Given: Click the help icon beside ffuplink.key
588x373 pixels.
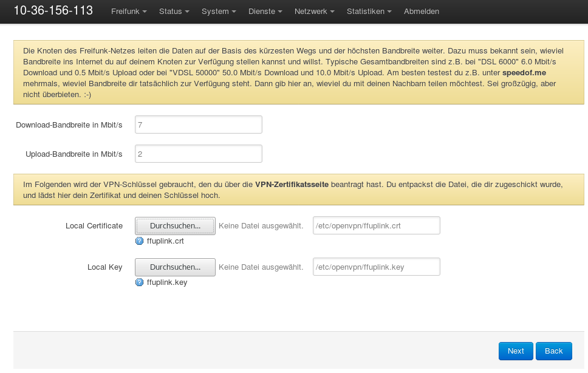Looking at the screenshot, I should pos(139,282).
